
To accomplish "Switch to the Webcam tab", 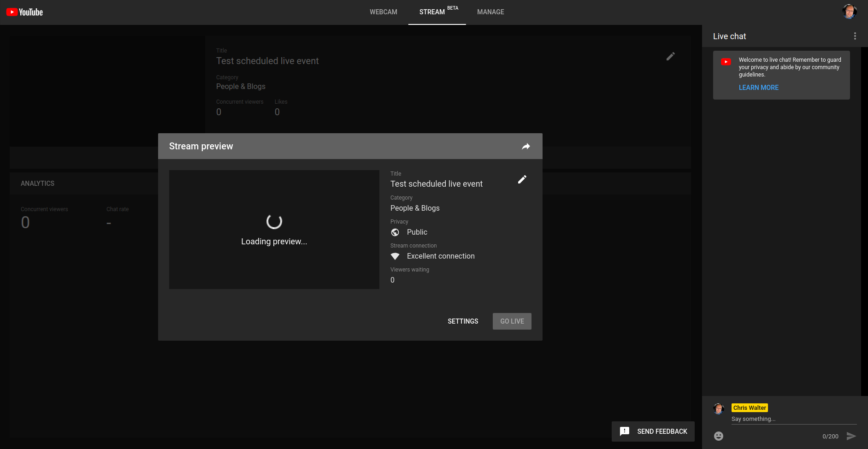I will (383, 12).
